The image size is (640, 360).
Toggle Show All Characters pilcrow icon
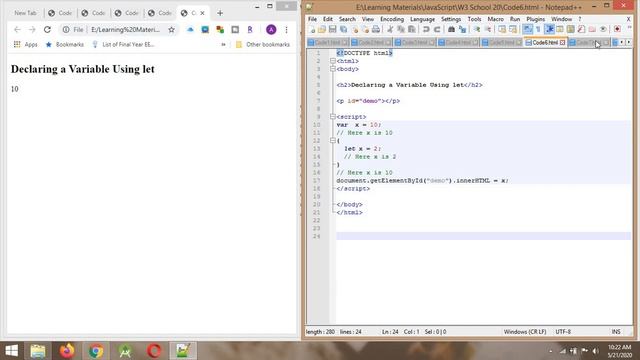[x=538, y=29]
